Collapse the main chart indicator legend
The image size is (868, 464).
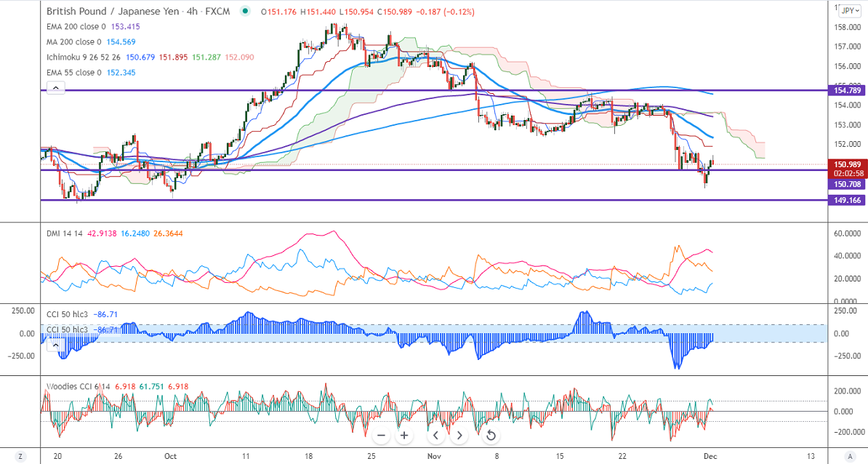(x=56, y=89)
